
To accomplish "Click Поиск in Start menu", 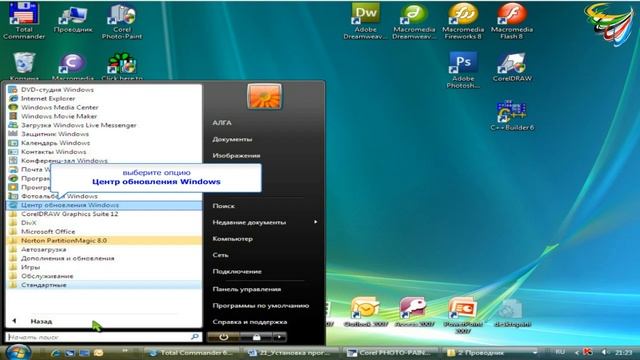I will pyautogui.click(x=223, y=206).
